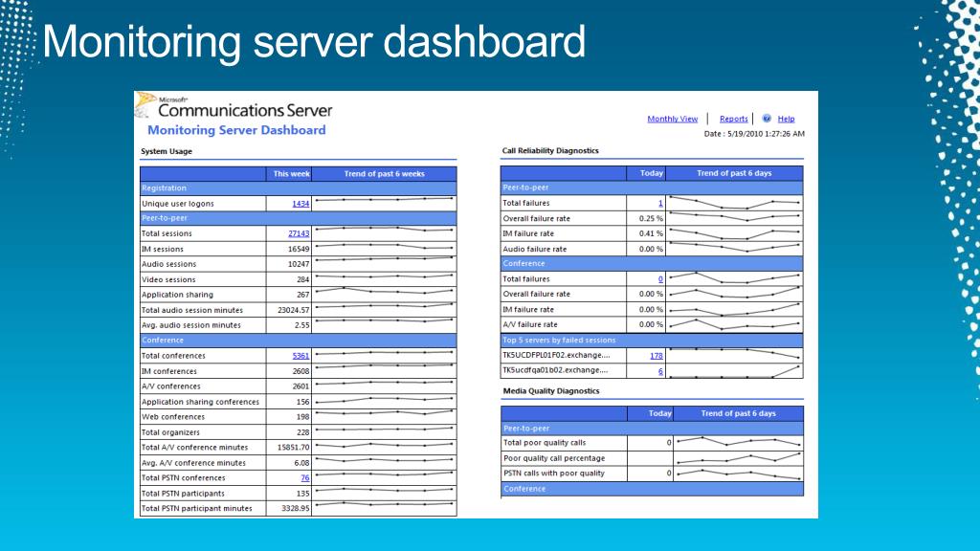Click Application sharing conferences label
Screen dimensions: 980x551
[x=200, y=402]
